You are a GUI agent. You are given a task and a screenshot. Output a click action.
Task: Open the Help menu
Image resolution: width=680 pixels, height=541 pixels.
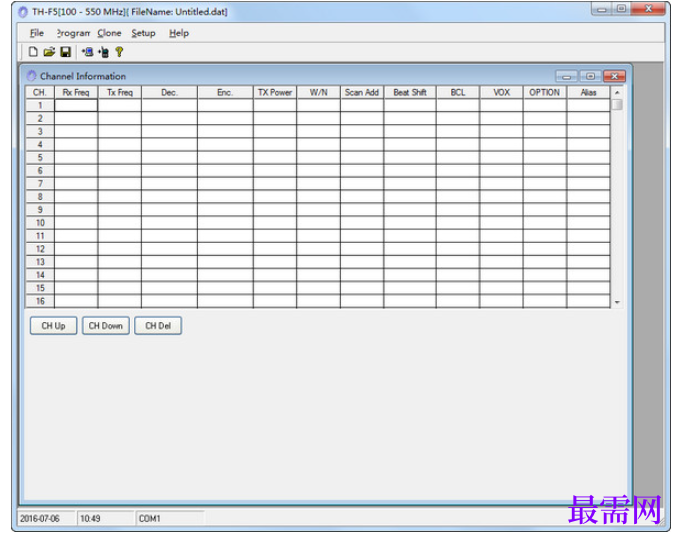pyautogui.click(x=179, y=33)
